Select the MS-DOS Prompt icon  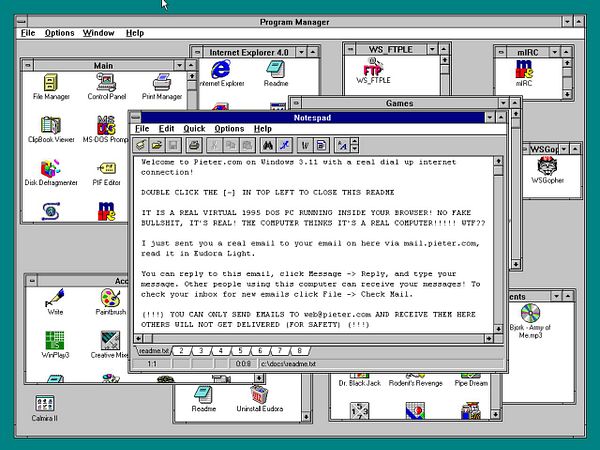106,130
